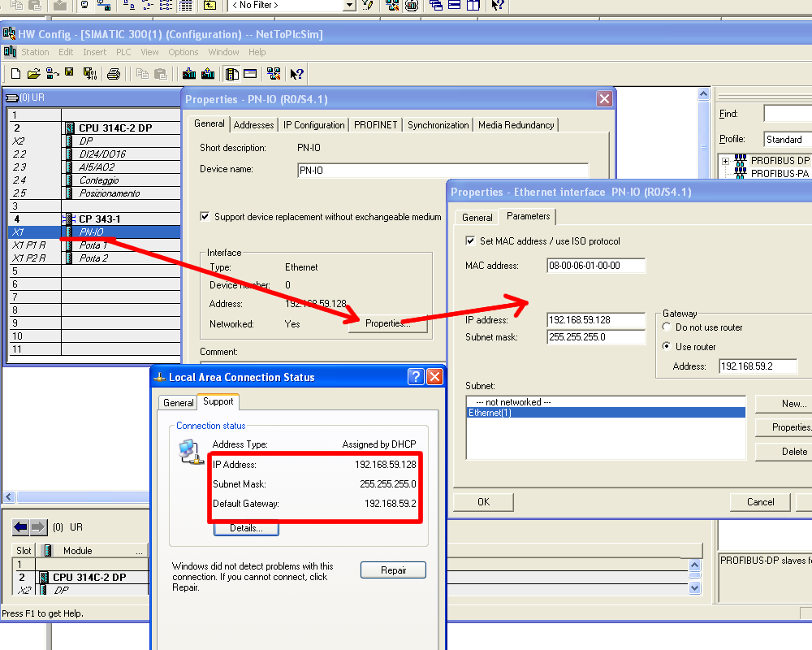Select the Use router option
812x650 pixels.
[x=667, y=346]
